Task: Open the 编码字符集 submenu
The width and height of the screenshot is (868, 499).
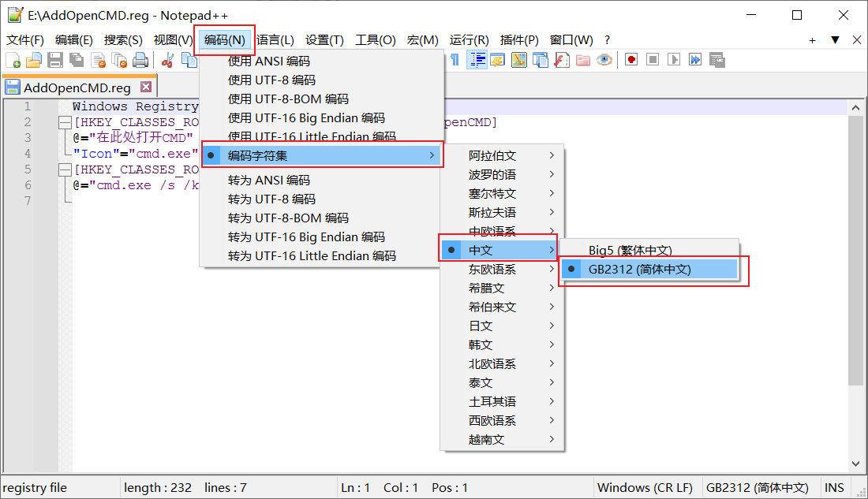Action: 322,155
